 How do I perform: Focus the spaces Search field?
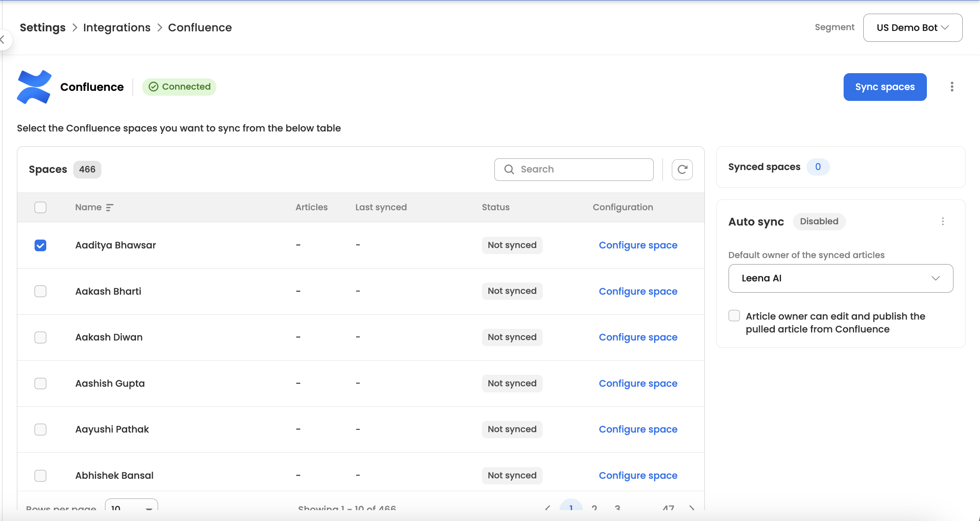tap(583, 170)
